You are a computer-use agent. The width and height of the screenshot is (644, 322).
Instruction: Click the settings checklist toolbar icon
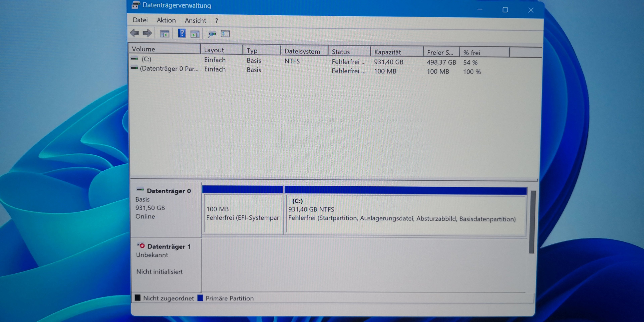225,34
